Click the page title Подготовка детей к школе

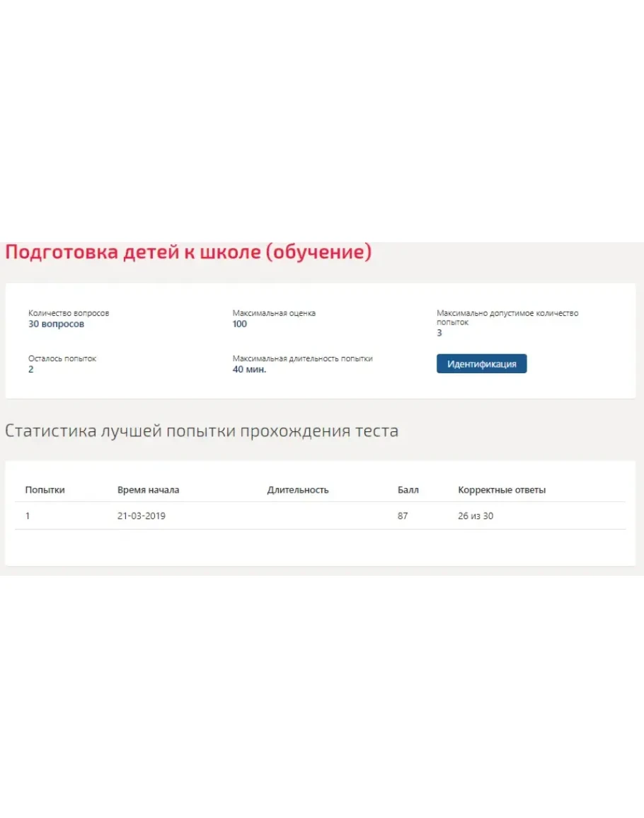click(188, 252)
